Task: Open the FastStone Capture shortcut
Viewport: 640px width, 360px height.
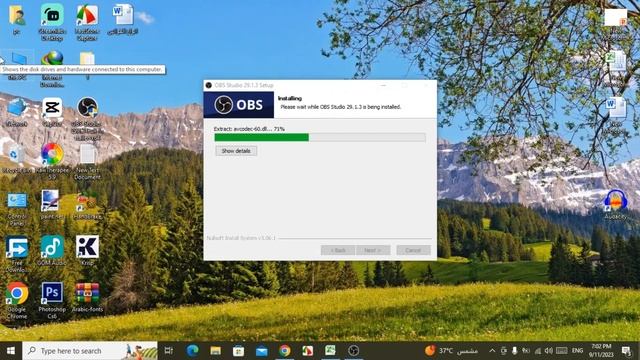Action: point(87,22)
